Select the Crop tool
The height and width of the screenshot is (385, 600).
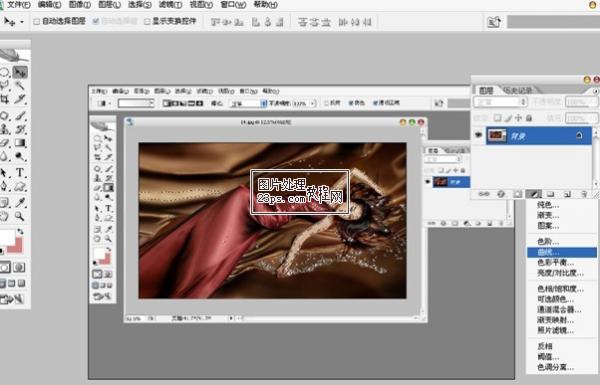5,99
